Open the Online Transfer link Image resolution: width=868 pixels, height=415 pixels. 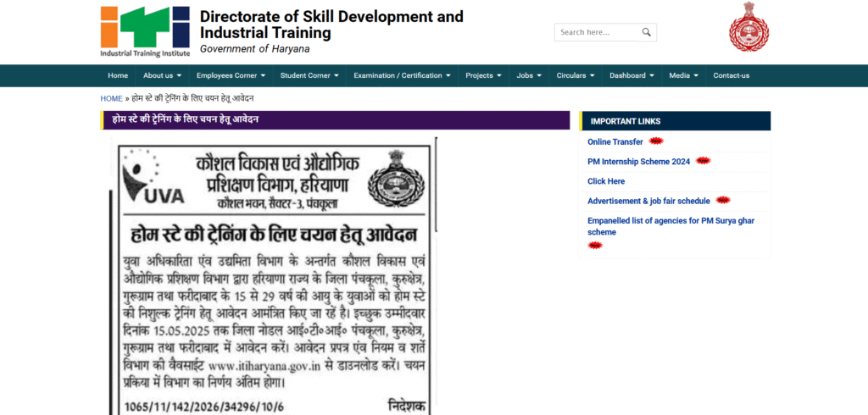615,141
